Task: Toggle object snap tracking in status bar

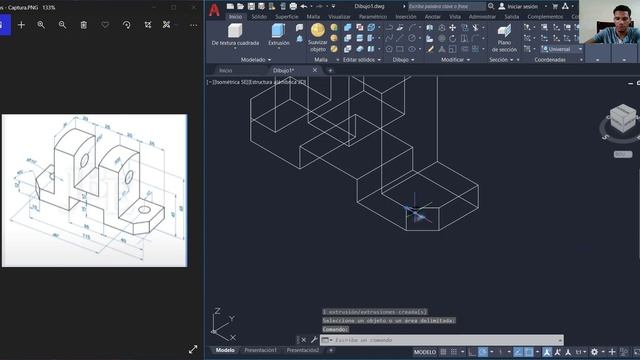Action: click(518, 352)
